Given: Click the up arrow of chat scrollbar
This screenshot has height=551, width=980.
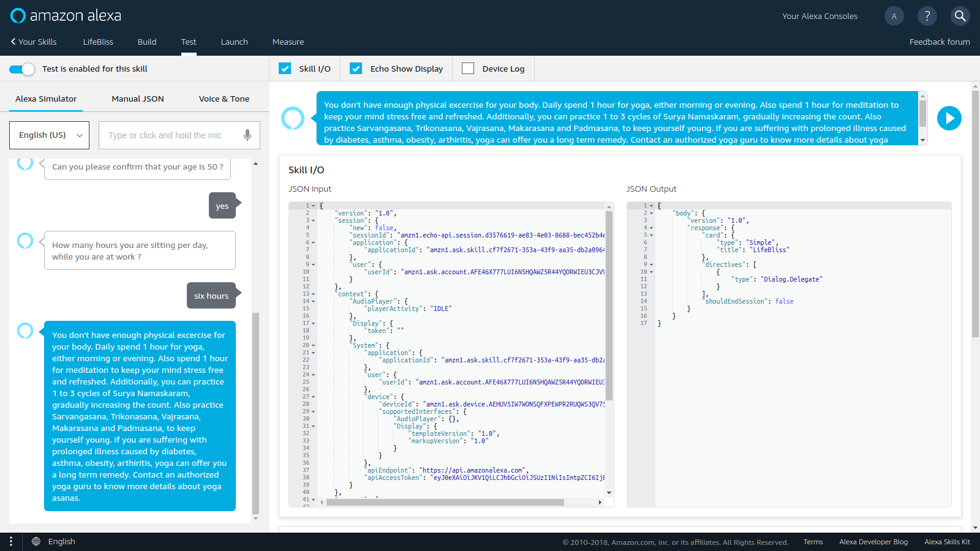Looking at the screenshot, I should (255, 164).
